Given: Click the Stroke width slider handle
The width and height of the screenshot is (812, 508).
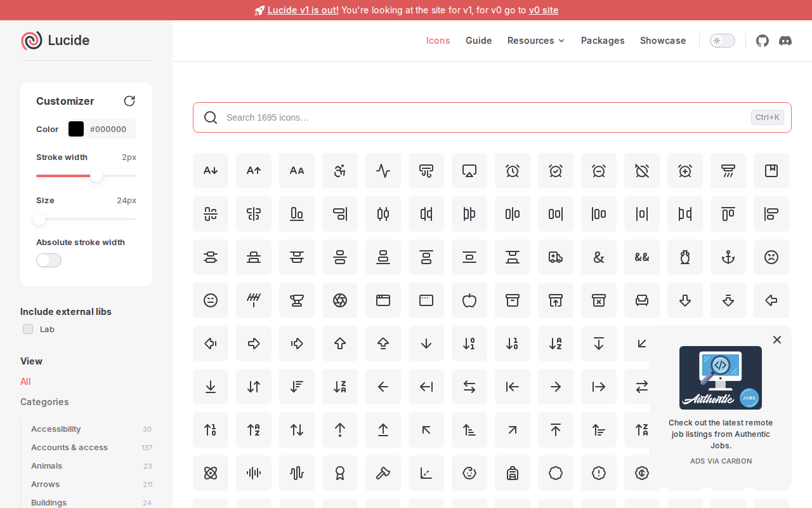Looking at the screenshot, I should (x=96, y=176).
